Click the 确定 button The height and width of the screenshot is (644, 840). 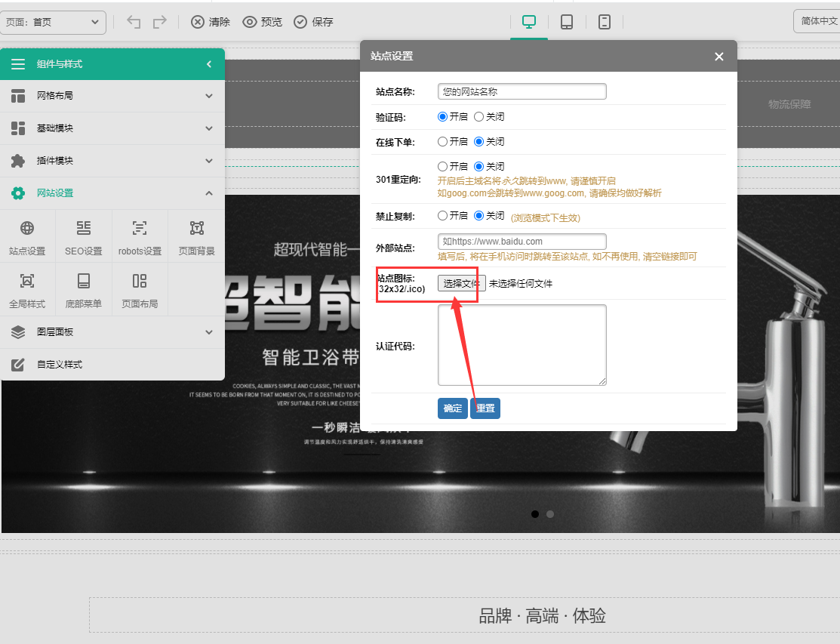(x=453, y=408)
